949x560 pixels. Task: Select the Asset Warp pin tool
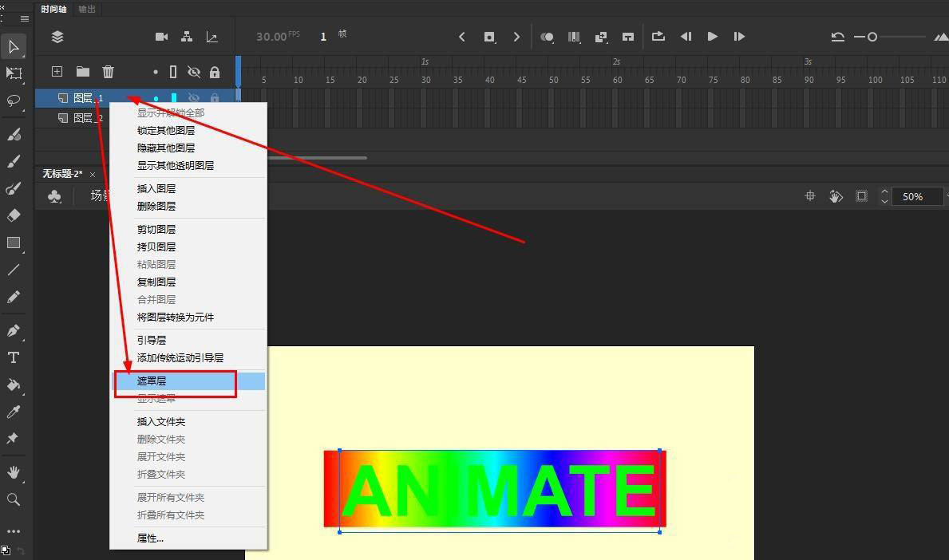coord(12,439)
